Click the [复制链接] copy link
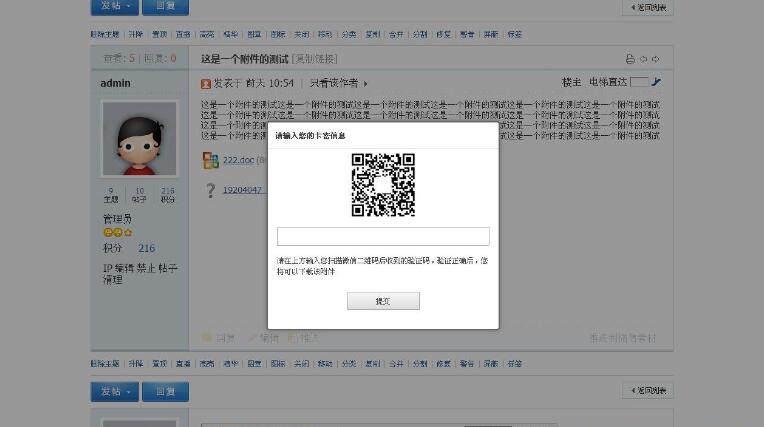 [x=315, y=59]
